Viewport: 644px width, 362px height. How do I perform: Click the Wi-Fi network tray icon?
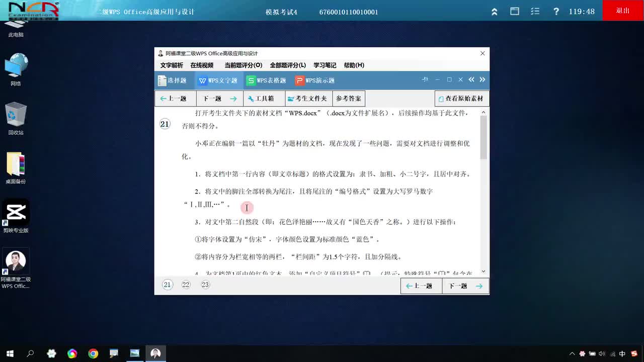click(x=612, y=354)
